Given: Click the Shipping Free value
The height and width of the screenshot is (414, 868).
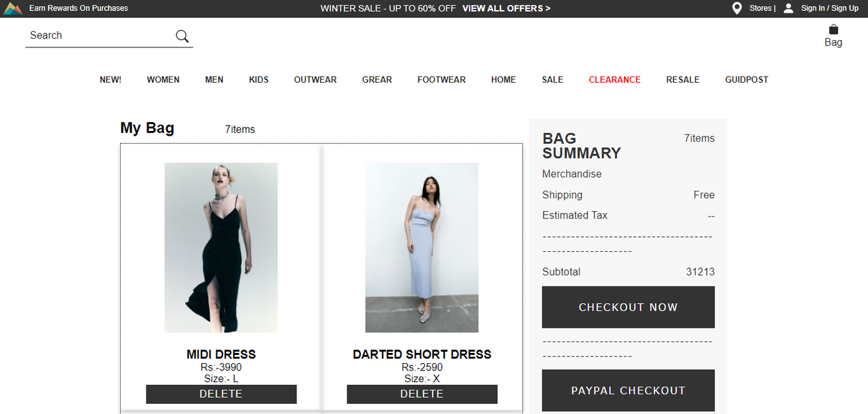Looking at the screenshot, I should click(x=704, y=195).
